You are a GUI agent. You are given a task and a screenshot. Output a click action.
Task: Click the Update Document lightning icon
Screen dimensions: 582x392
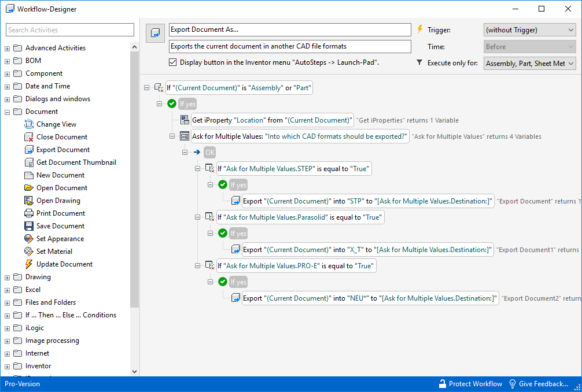point(30,264)
